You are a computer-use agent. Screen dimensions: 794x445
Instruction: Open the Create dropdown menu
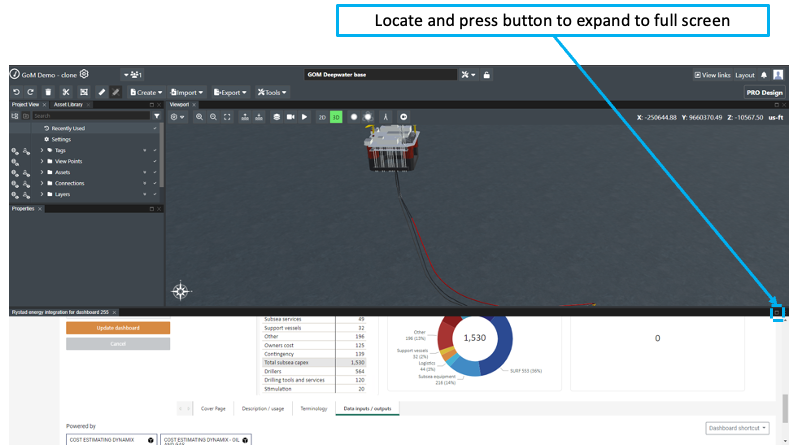click(x=146, y=92)
